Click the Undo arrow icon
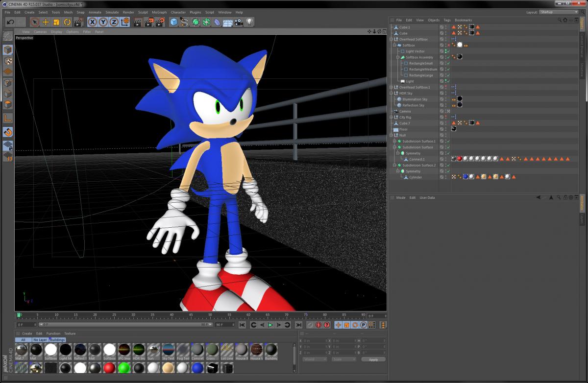The height and width of the screenshot is (383, 588). click(x=10, y=22)
